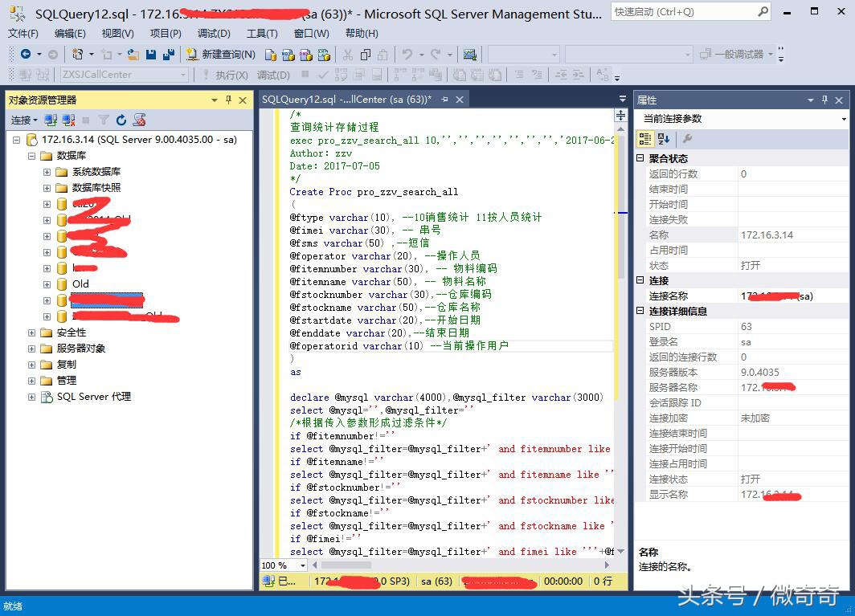The width and height of the screenshot is (855, 616).
Task: Click the Save floppy disk icon
Action: [151, 54]
